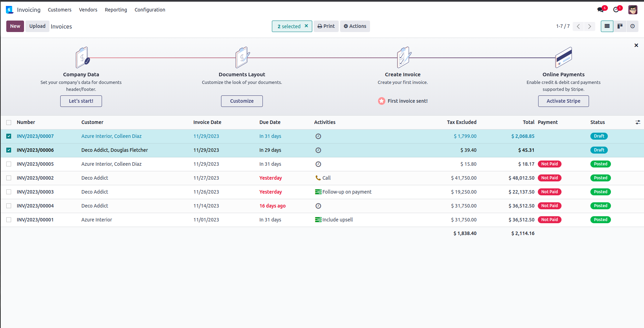Open the Customers menu

click(60, 10)
